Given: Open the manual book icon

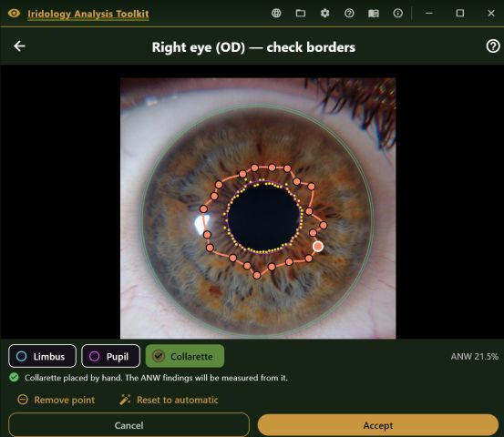Looking at the screenshot, I should click(374, 13).
